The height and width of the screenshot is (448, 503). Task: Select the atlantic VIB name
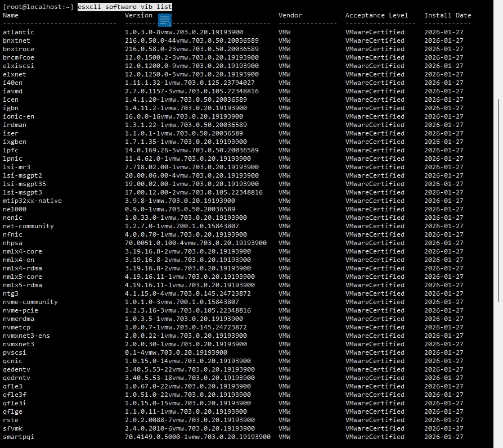(18, 32)
